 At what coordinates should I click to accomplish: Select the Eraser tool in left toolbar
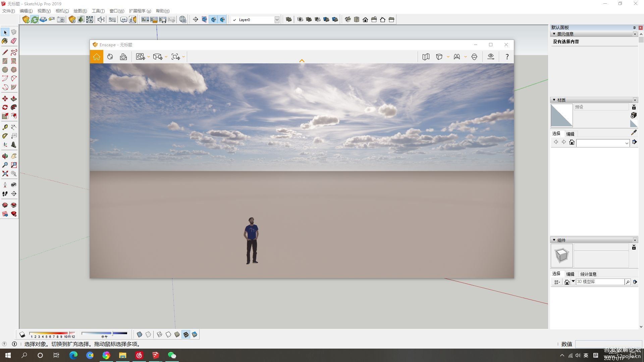[x=14, y=41]
